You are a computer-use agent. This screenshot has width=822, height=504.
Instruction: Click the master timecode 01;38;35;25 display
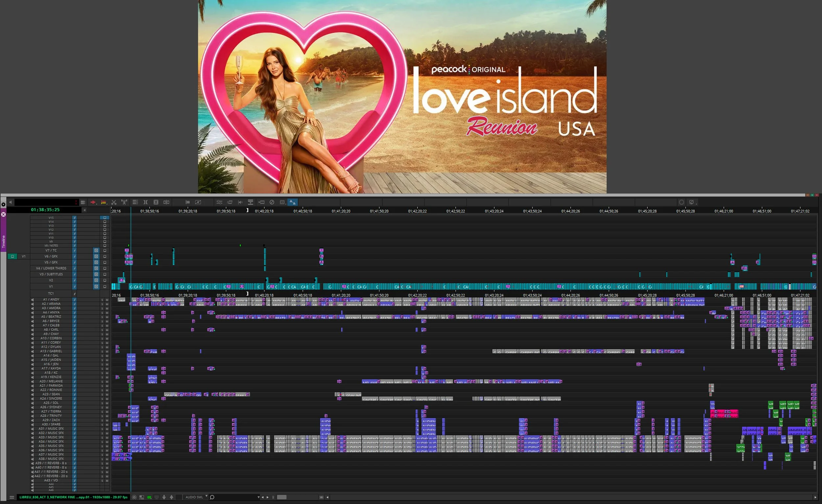(45, 210)
